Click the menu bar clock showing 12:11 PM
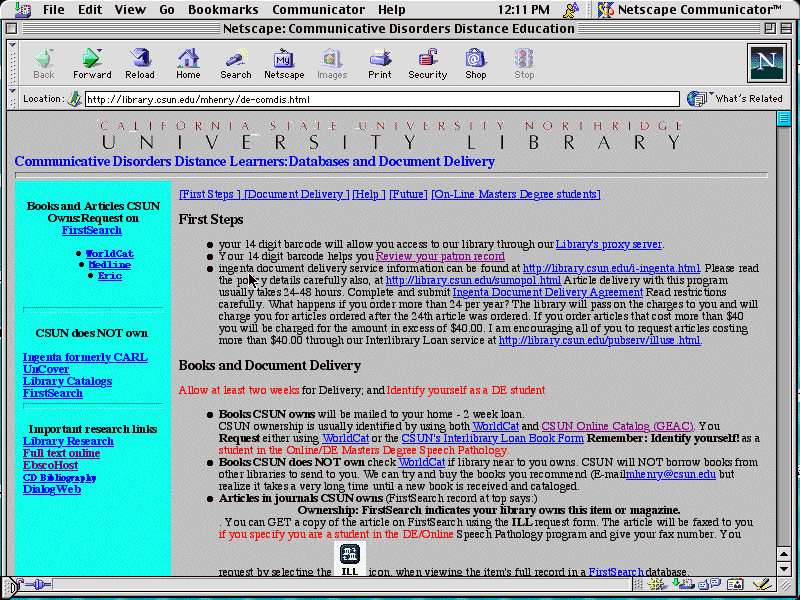 pyautogui.click(x=523, y=9)
